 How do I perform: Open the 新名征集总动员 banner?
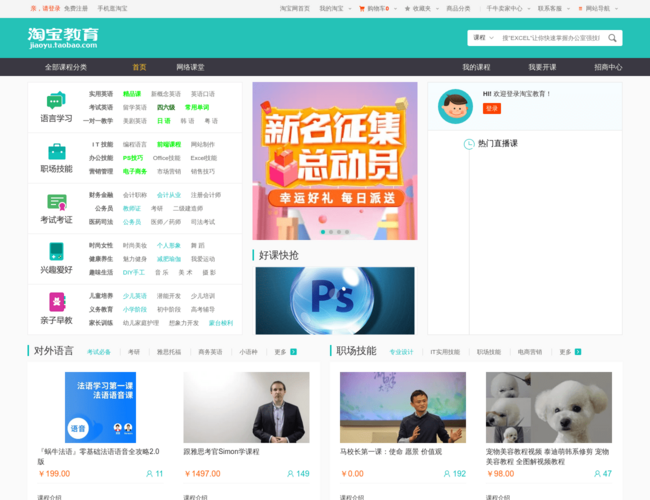pyautogui.click(x=335, y=161)
